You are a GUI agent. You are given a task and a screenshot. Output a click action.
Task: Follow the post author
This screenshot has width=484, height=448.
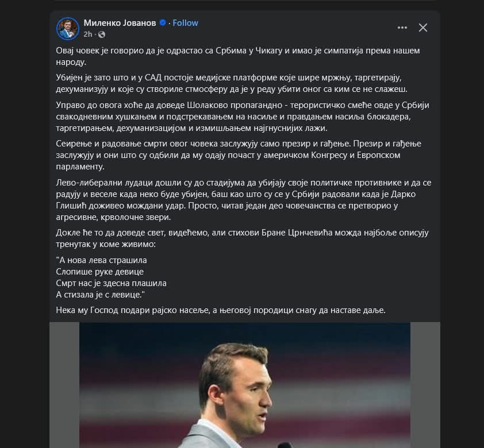185,23
